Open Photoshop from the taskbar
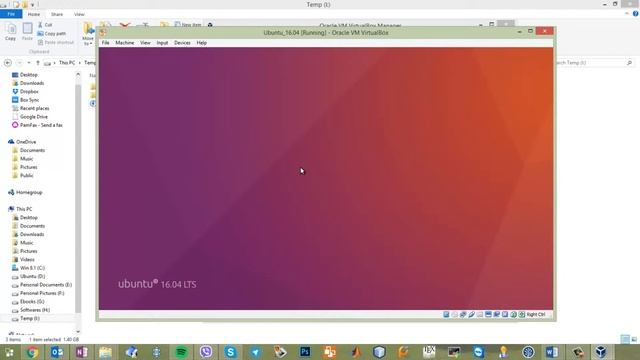The width and height of the screenshot is (640, 360). 305,352
